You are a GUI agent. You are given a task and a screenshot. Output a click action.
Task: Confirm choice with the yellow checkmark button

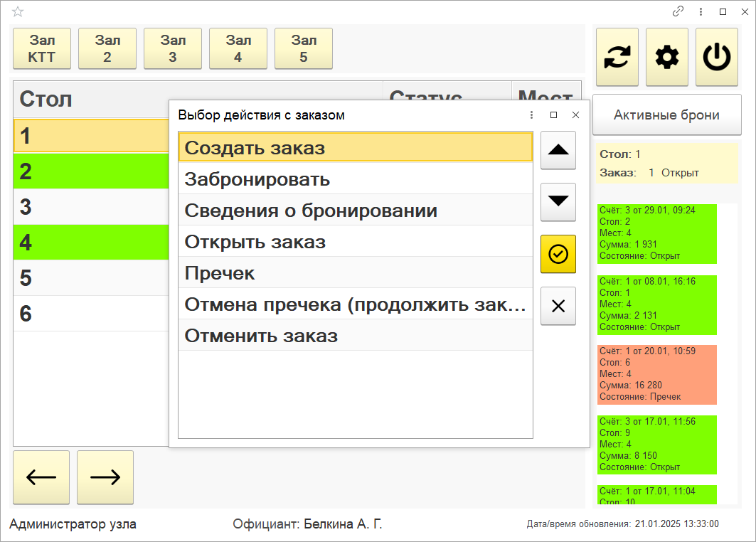pyautogui.click(x=558, y=254)
